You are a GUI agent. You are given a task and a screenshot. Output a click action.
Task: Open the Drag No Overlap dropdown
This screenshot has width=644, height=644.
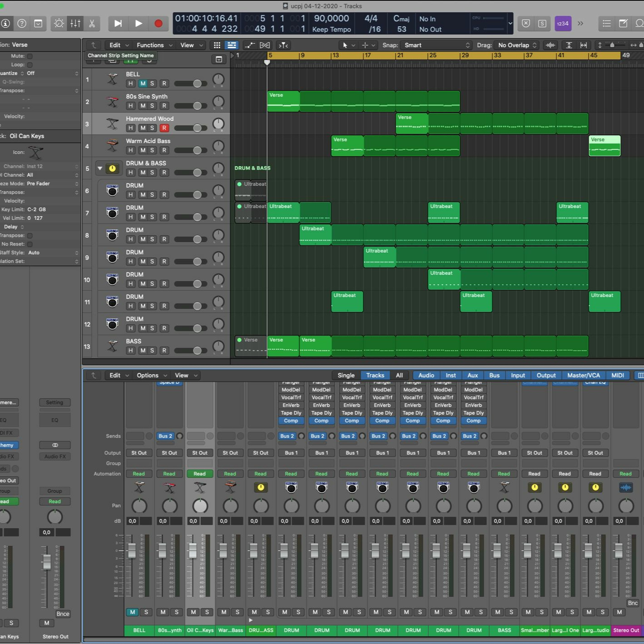coord(517,45)
